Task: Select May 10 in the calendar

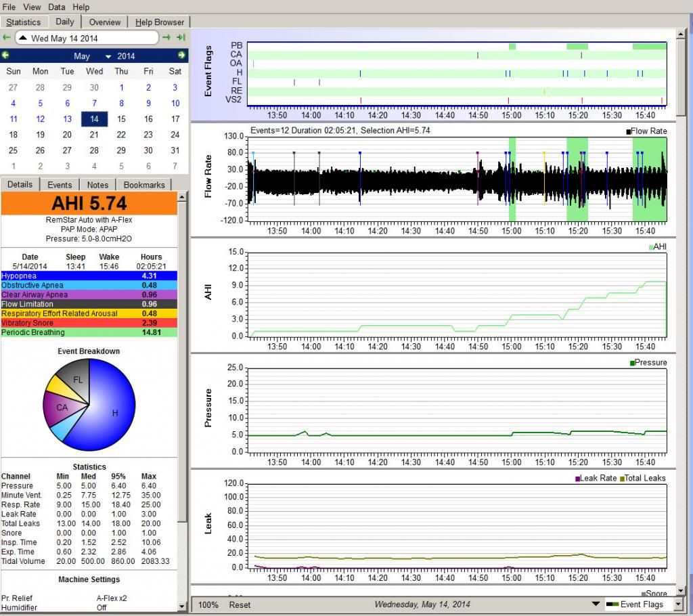Action: [x=175, y=103]
